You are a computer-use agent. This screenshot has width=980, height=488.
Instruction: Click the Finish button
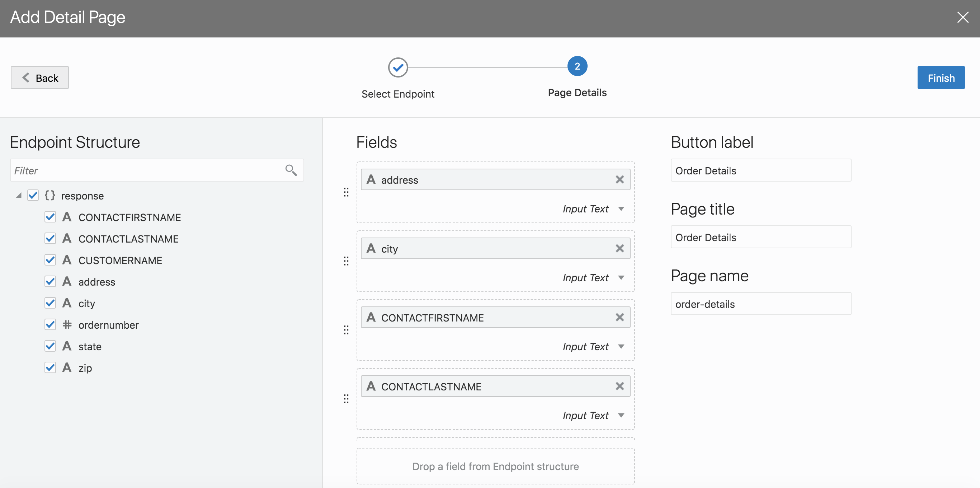click(x=941, y=78)
